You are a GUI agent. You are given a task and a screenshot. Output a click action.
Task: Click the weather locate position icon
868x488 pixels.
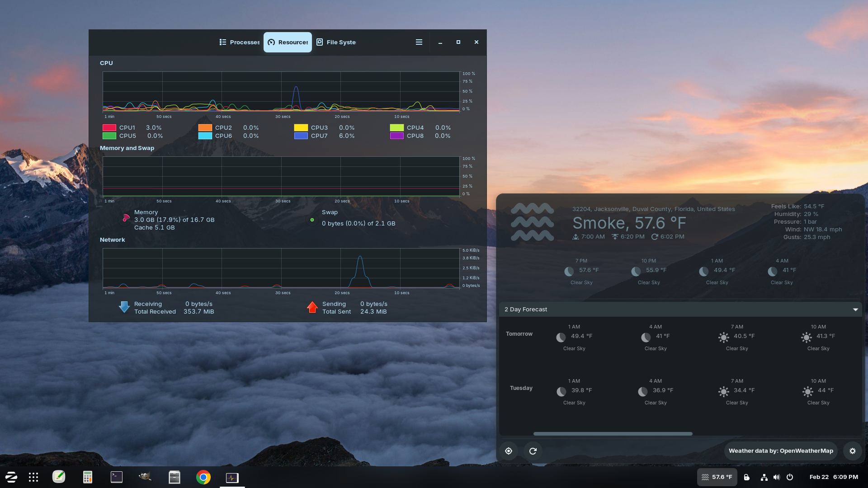click(x=509, y=451)
